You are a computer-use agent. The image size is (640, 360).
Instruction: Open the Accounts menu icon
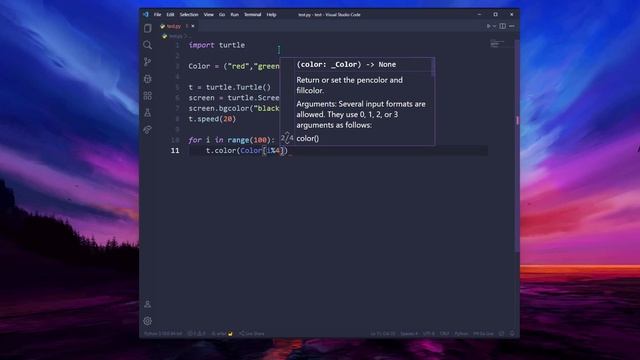[x=148, y=304]
